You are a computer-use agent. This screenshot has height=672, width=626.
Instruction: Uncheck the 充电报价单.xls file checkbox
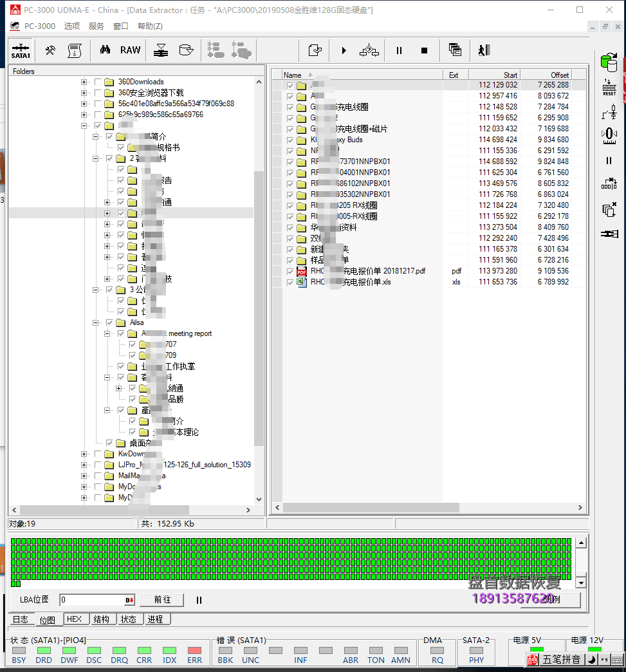(290, 282)
